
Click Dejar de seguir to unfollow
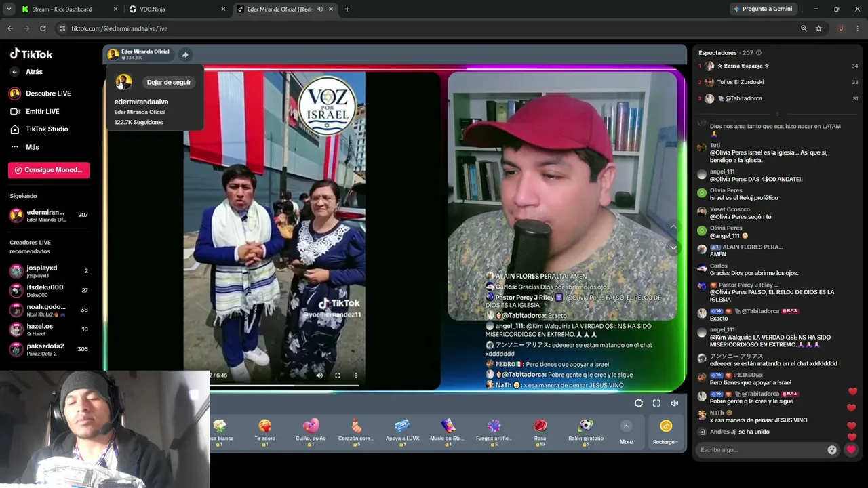169,83
